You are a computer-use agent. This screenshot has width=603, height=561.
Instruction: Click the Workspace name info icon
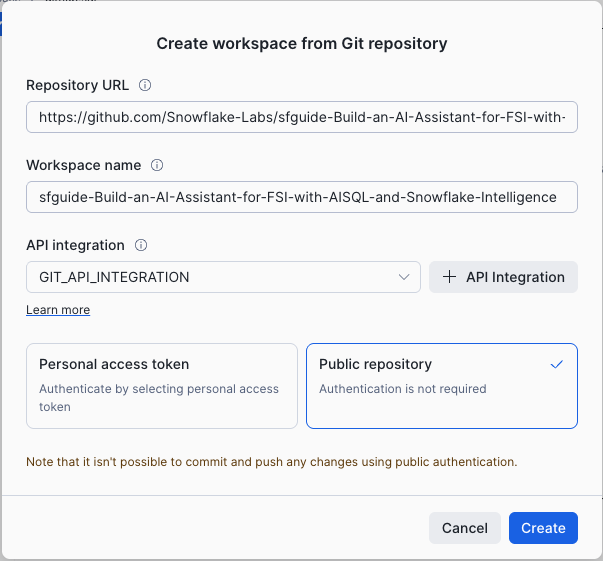[x=157, y=165]
